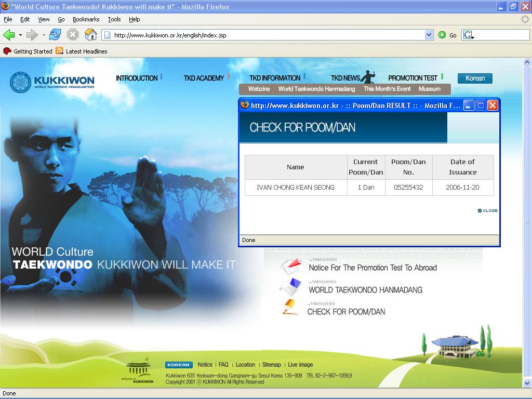532x399 pixels.
Task: Open the Latest Headlines RSS feed icon
Action: [59, 51]
